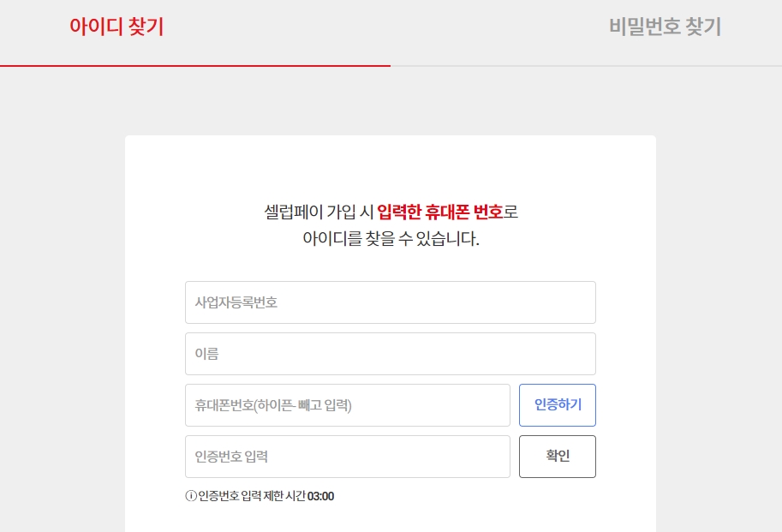Screen dimensions: 782x532
Task: Click the red underline below 아이디 찾기
Action: [195, 65]
